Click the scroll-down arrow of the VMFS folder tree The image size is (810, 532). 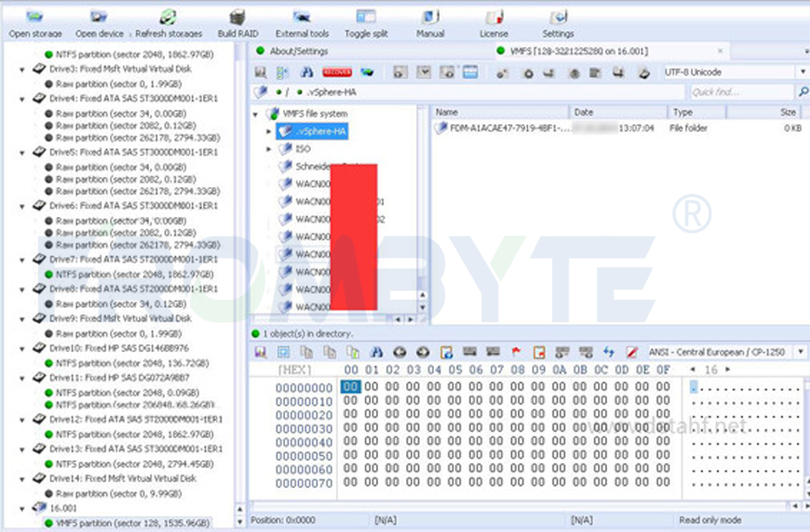[x=422, y=308]
